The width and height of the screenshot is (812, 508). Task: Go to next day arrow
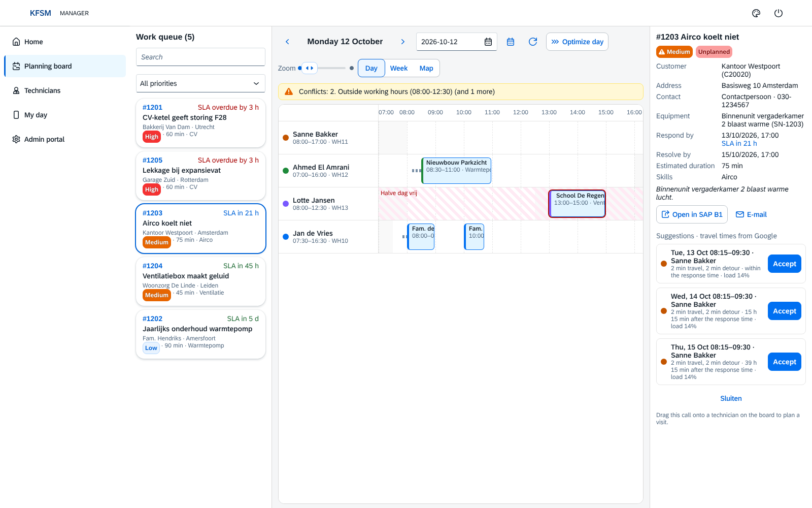coord(403,42)
